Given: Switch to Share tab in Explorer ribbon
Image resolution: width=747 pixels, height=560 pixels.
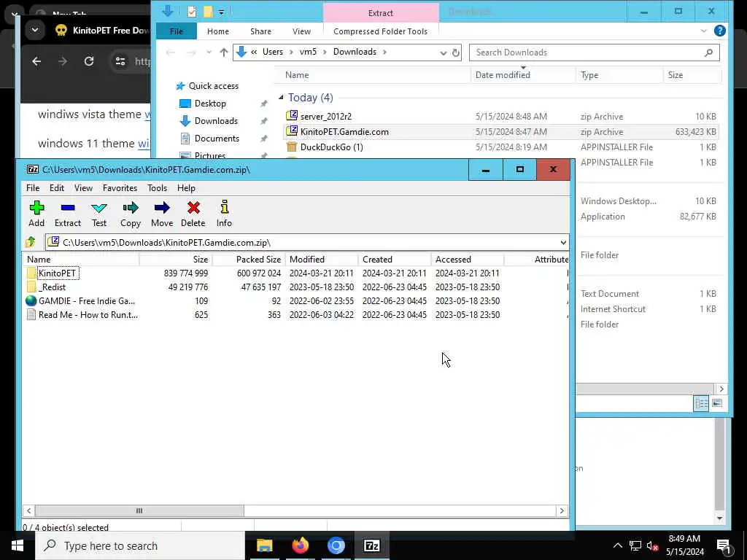Looking at the screenshot, I should click(260, 31).
